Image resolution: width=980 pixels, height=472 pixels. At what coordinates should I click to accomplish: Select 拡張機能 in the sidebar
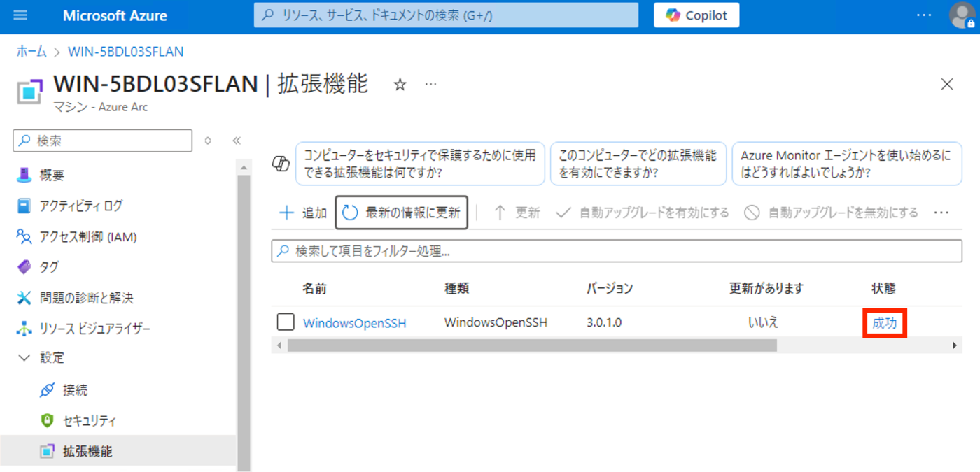(x=119, y=452)
